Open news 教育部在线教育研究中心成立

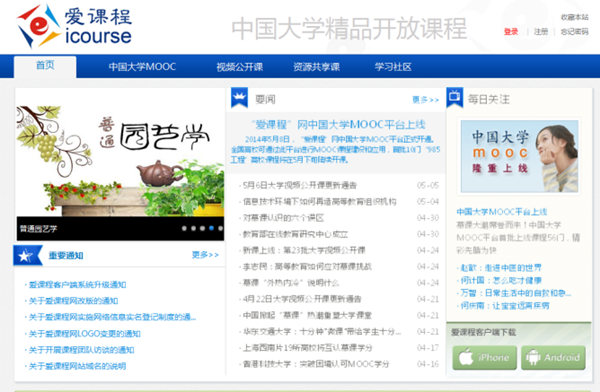(x=295, y=234)
